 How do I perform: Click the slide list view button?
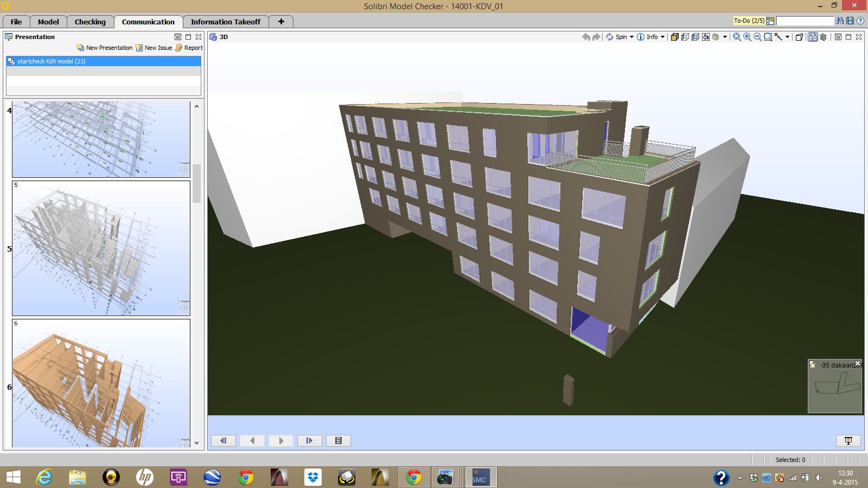pos(339,441)
